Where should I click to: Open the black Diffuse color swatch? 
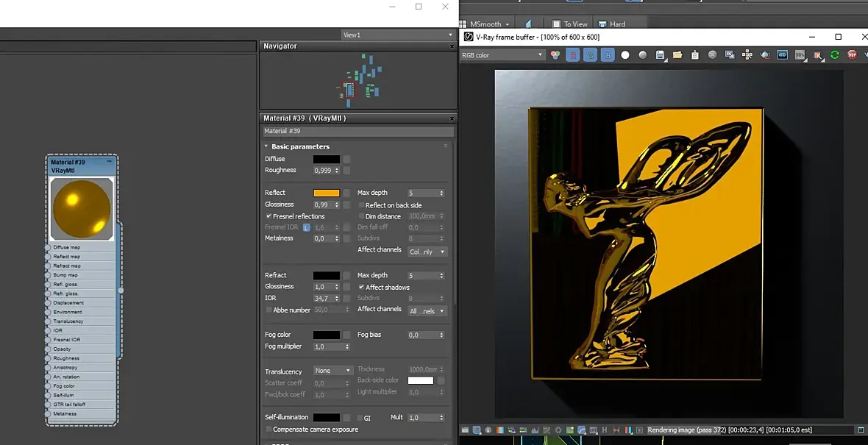[327, 160]
